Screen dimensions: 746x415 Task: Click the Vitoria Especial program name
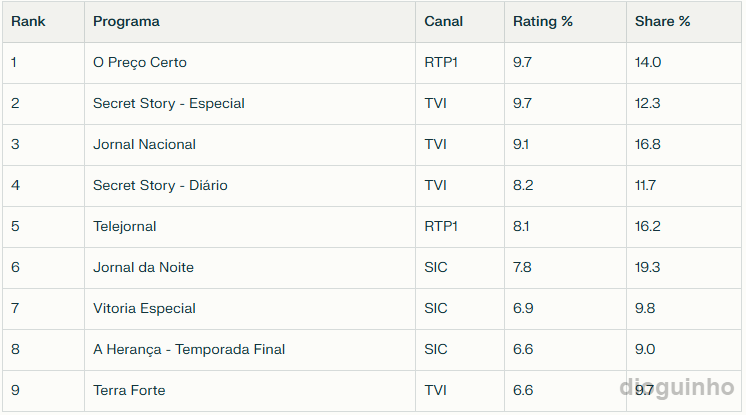pos(144,309)
